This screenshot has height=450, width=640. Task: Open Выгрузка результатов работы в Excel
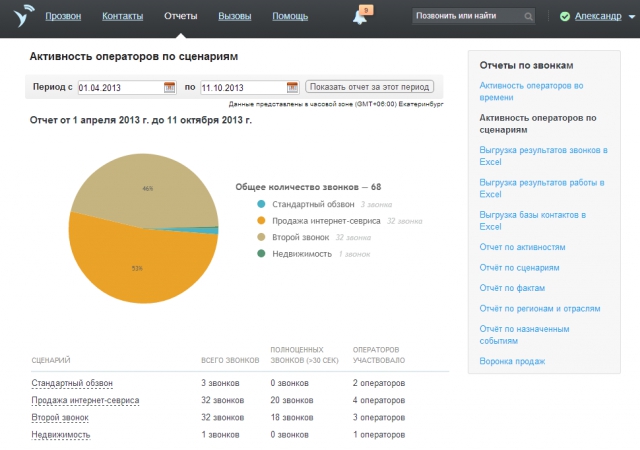(x=542, y=188)
